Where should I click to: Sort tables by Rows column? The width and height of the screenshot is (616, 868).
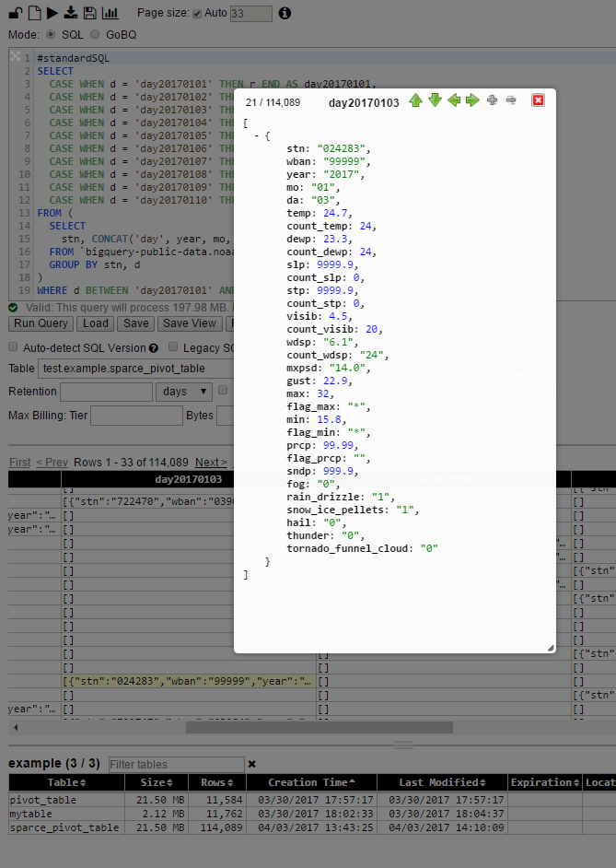[x=216, y=782]
